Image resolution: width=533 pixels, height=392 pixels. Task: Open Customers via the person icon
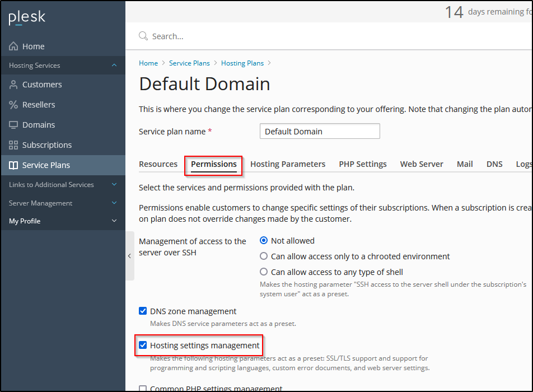click(x=13, y=85)
